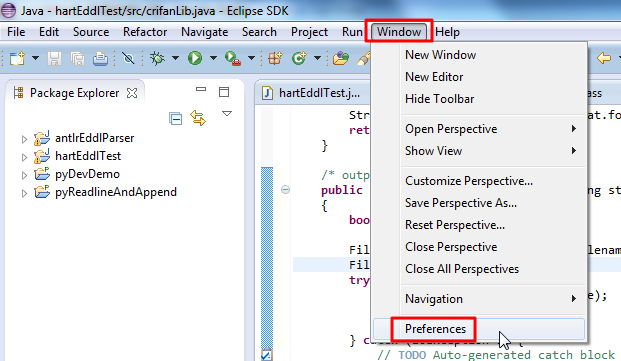Select antlrEddlParser in the tree
621x361 pixels.
(x=95, y=138)
